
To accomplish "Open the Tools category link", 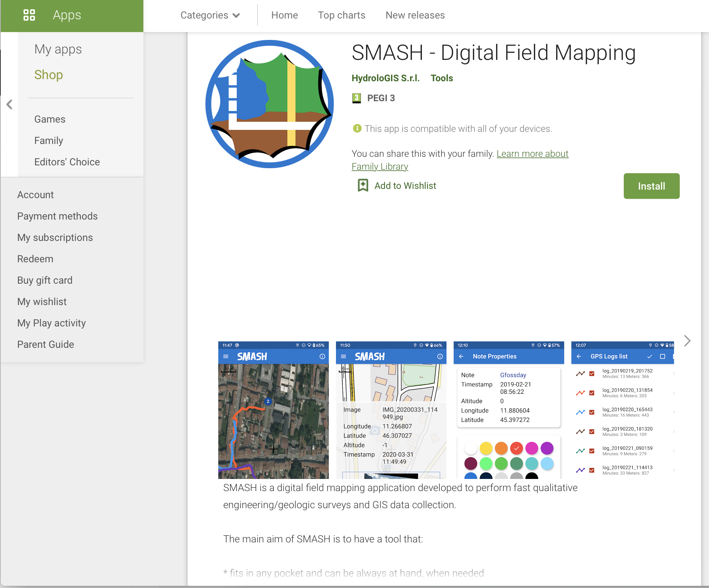I will (x=442, y=78).
